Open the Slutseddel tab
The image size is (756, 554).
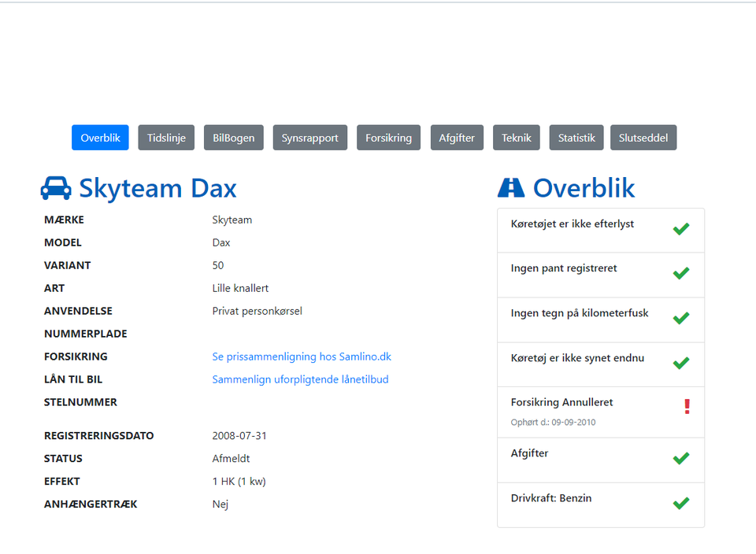(x=643, y=138)
